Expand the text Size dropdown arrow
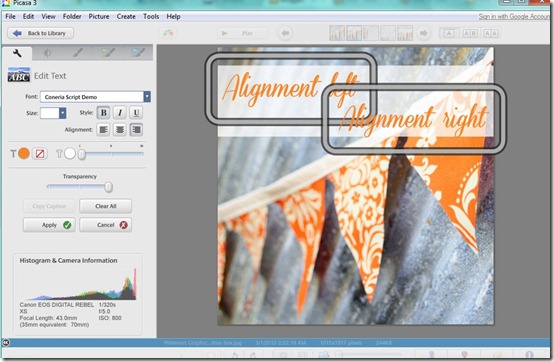 pyautogui.click(x=63, y=113)
